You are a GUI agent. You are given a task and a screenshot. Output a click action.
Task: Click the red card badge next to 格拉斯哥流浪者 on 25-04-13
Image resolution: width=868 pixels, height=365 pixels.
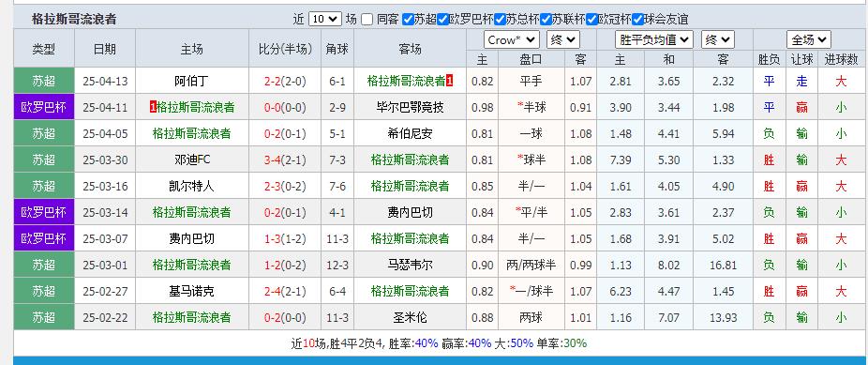coord(450,82)
